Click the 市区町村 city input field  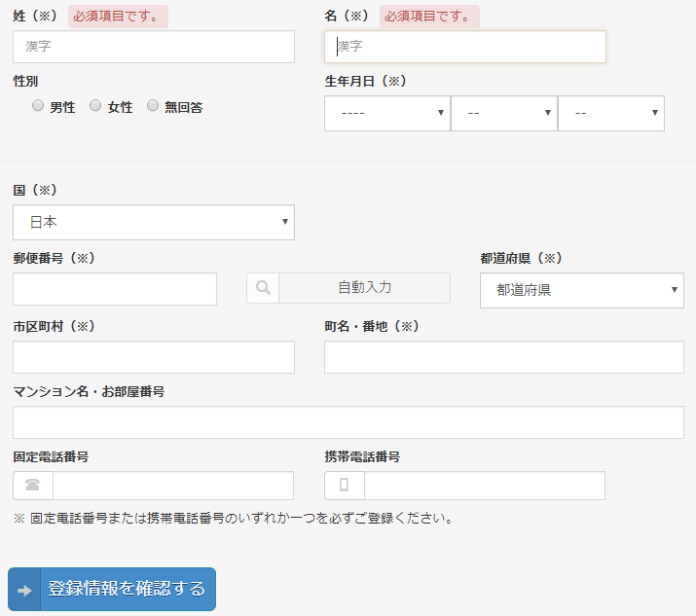click(154, 357)
